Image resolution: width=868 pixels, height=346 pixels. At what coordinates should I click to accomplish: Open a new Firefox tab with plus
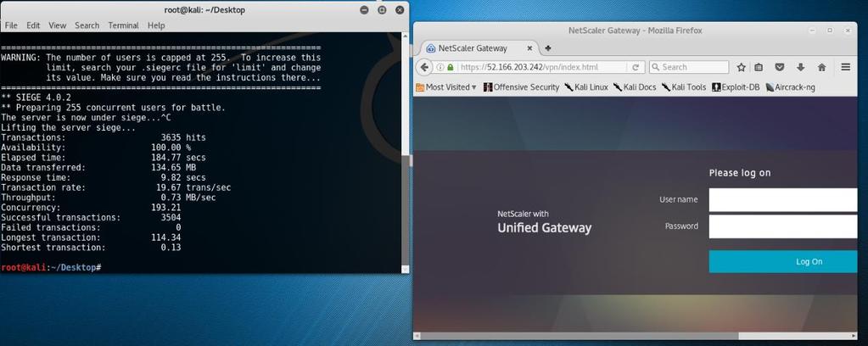coord(548,48)
